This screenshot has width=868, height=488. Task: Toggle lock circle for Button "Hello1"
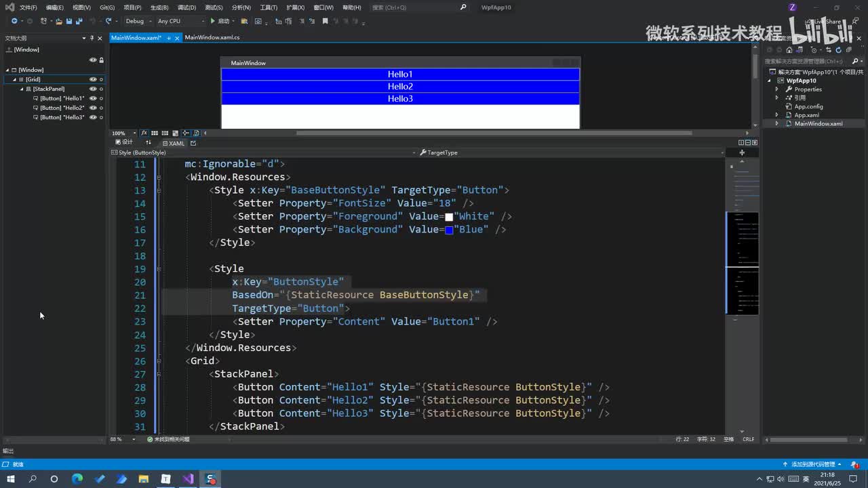coord(101,98)
